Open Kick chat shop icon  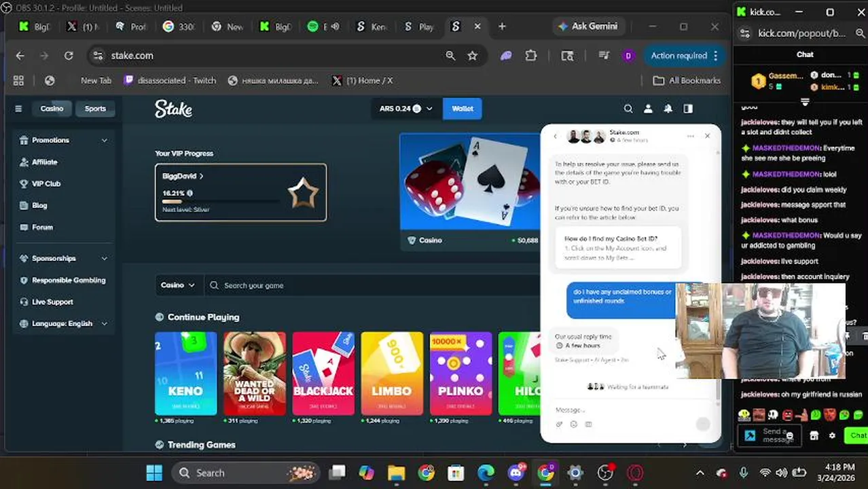click(814, 436)
